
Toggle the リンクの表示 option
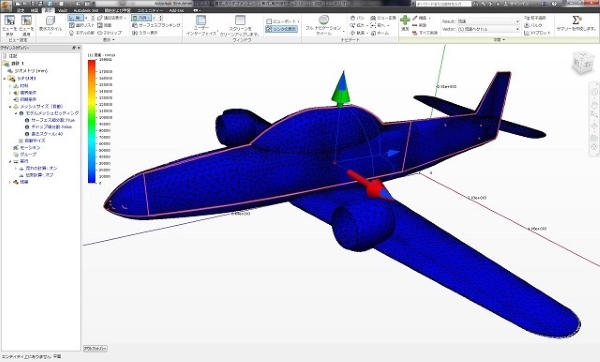pos(281,29)
